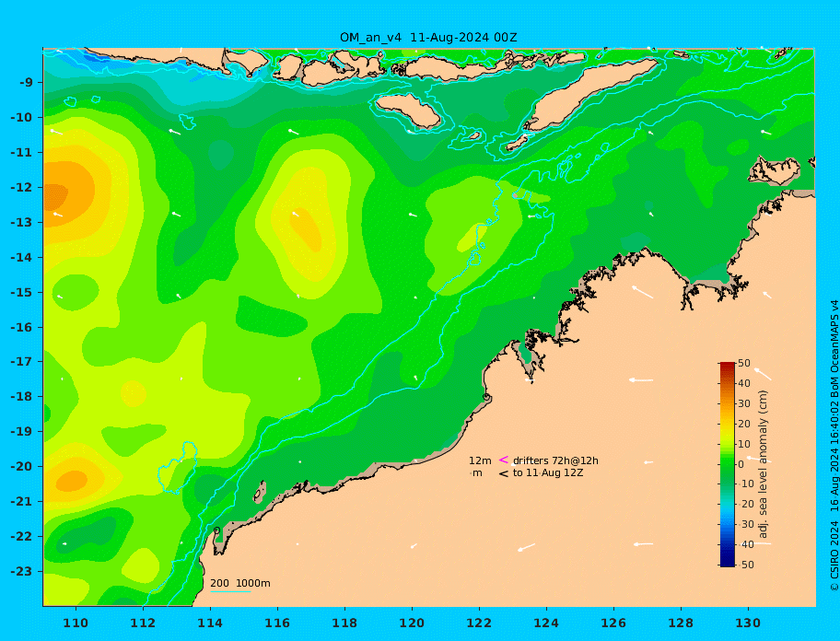This screenshot has height=641, width=840.
Task: Click the 'adj. sea level anomaly (cm)' label
Action: coord(764,464)
